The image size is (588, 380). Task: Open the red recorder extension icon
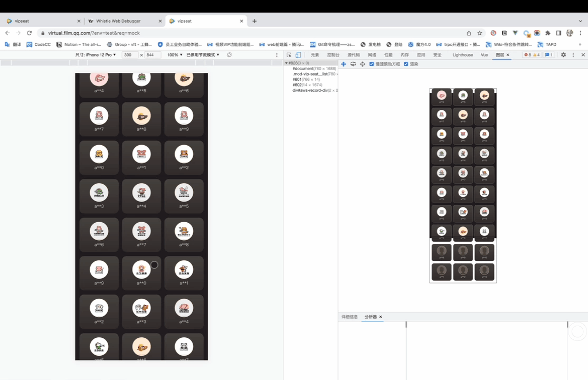click(494, 33)
